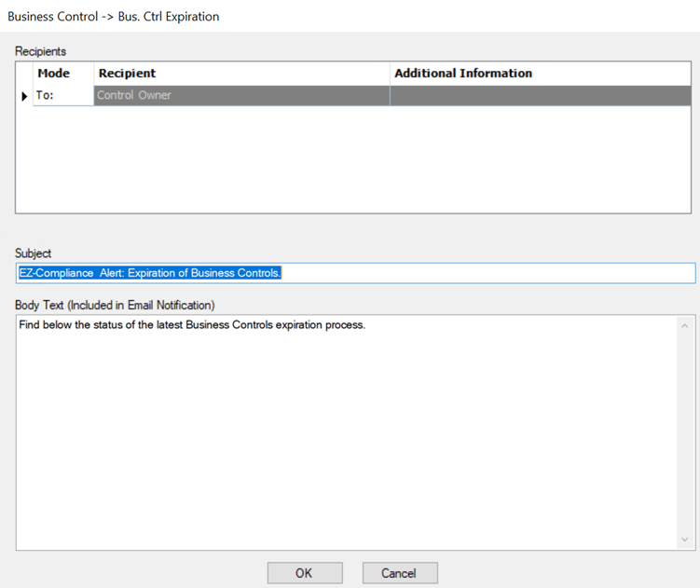Click the Body Text scrollbar up arrow
The height and width of the screenshot is (588, 700).
685,326
